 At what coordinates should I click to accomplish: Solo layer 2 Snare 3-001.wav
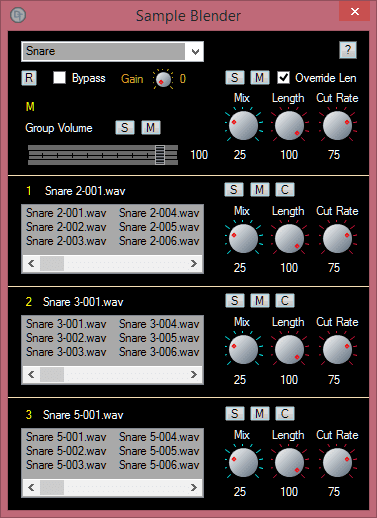click(x=235, y=300)
